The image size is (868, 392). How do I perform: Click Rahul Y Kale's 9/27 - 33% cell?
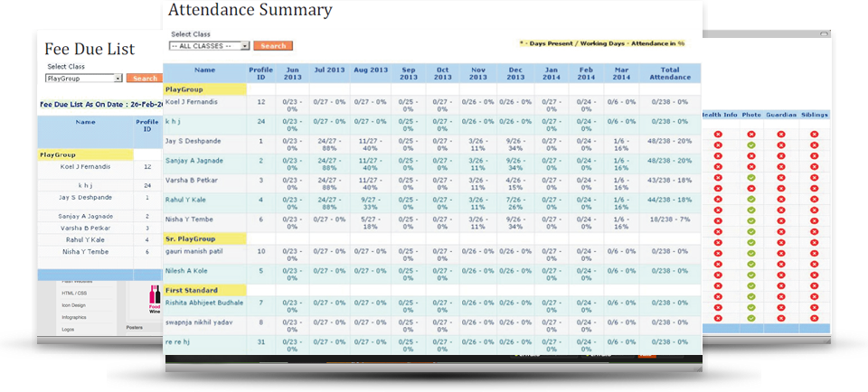(x=371, y=203)
